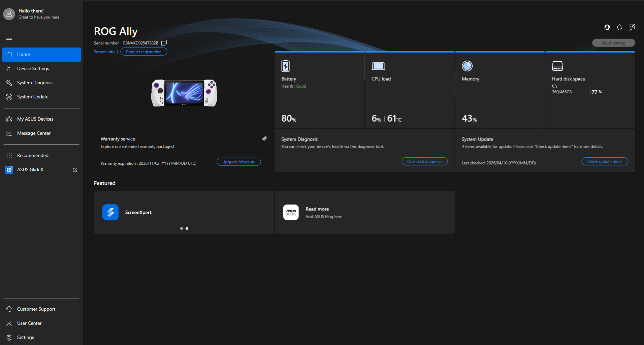Open Customer Support menu item
644x345 pixels.
tap(41, 309)
